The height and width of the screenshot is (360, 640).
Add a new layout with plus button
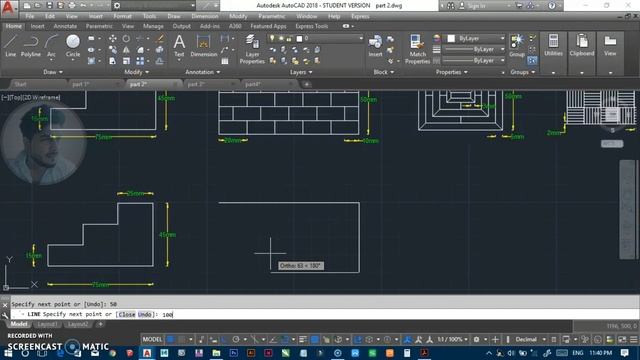[x=100, y=324]
